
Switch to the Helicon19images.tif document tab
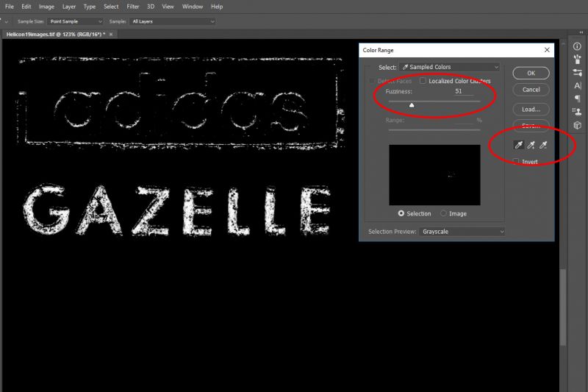[56, 34]
